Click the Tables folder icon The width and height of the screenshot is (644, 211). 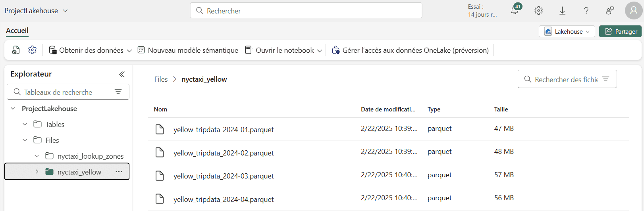[38, 124]
